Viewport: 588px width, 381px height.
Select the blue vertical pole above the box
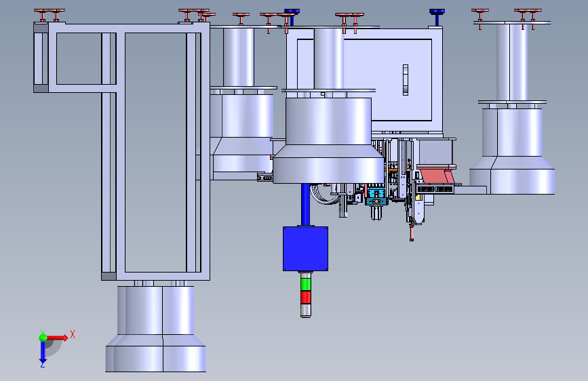tap(306, 204)
